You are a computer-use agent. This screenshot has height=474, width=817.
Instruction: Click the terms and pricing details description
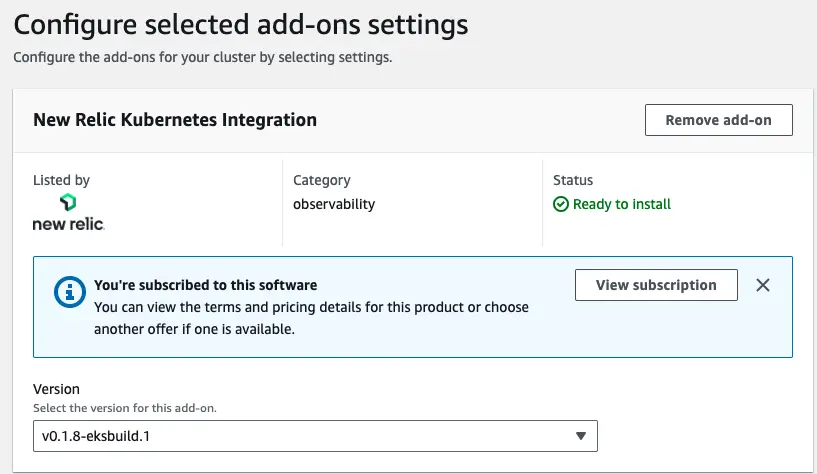tap(311, 318)
